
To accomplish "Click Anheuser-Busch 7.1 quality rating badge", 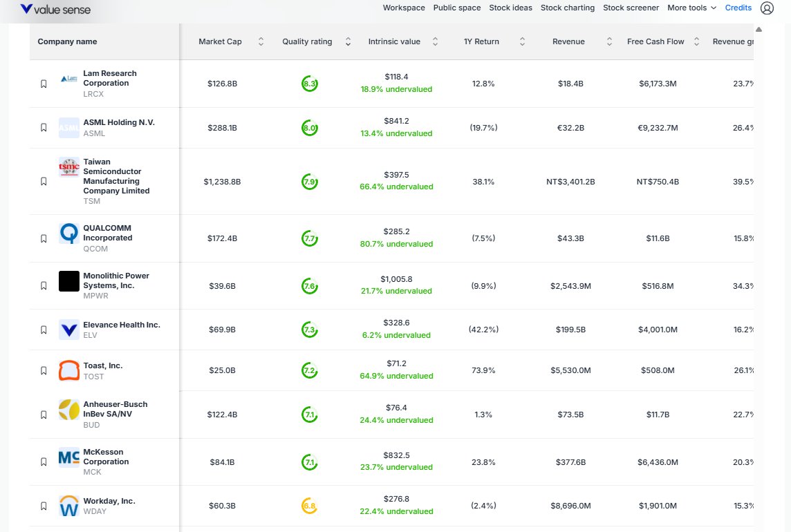I will [310, 415].
